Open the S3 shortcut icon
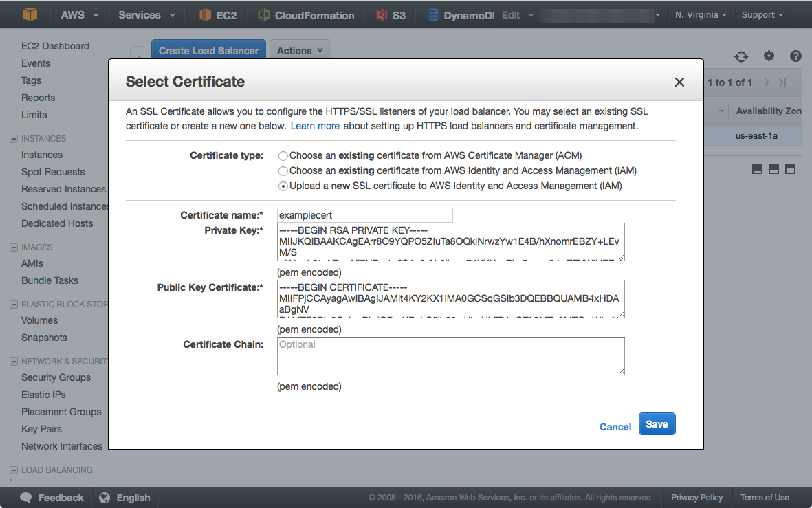This screenshot has width=812, height=508. point(382,15)
